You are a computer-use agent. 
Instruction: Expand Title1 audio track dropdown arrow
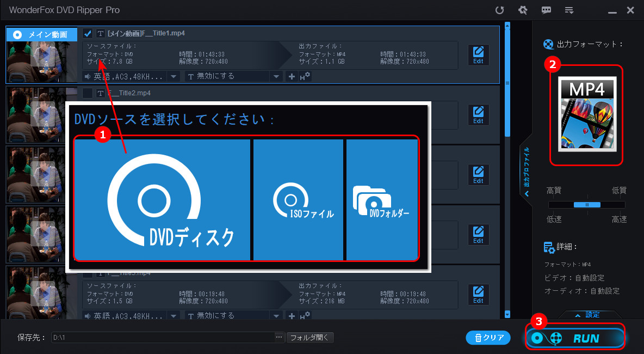point(174,76)
